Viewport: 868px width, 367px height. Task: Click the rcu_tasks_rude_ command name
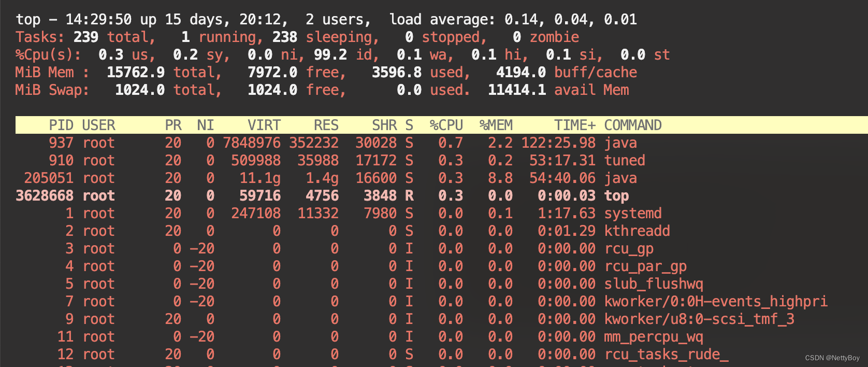pyautogui.click(x=666, y=355)
